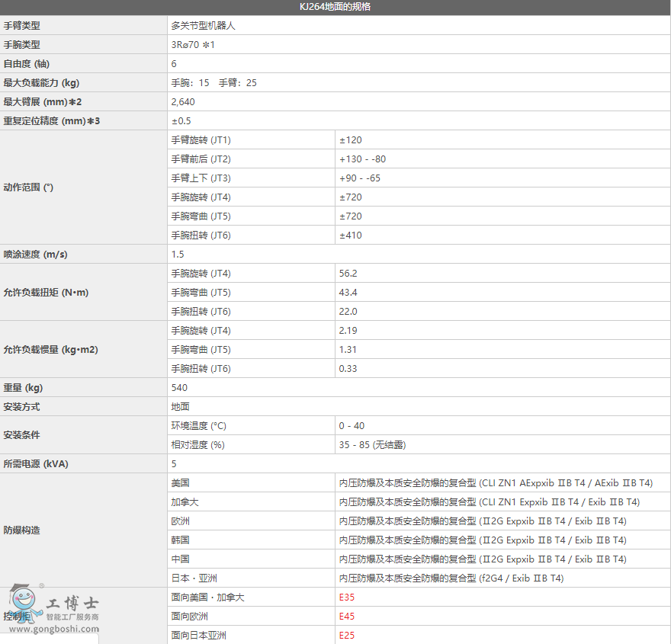This screenshot has height=644, width=671.
Task: Open the E35 controller link
Action: click(x=348, y=597)
